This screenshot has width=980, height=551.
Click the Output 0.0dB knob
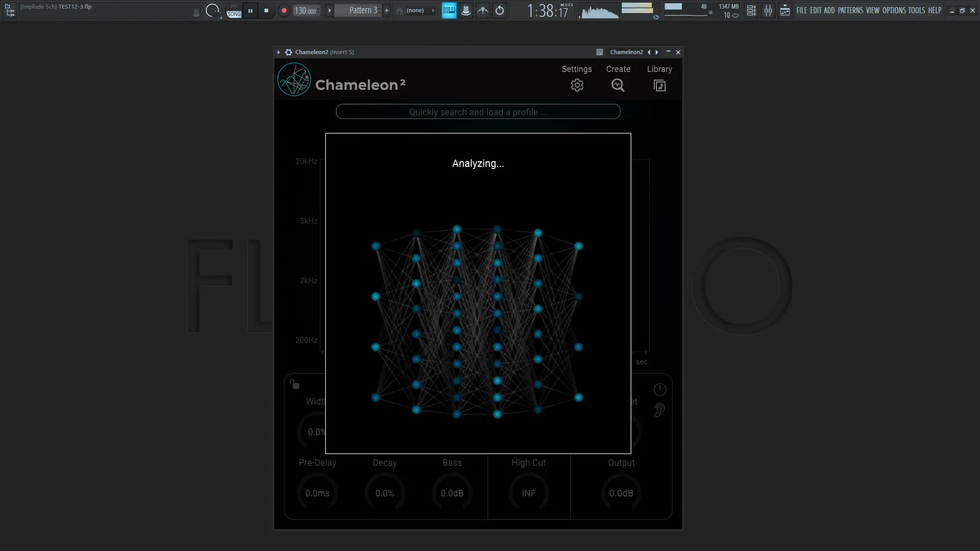coord(621,493)
